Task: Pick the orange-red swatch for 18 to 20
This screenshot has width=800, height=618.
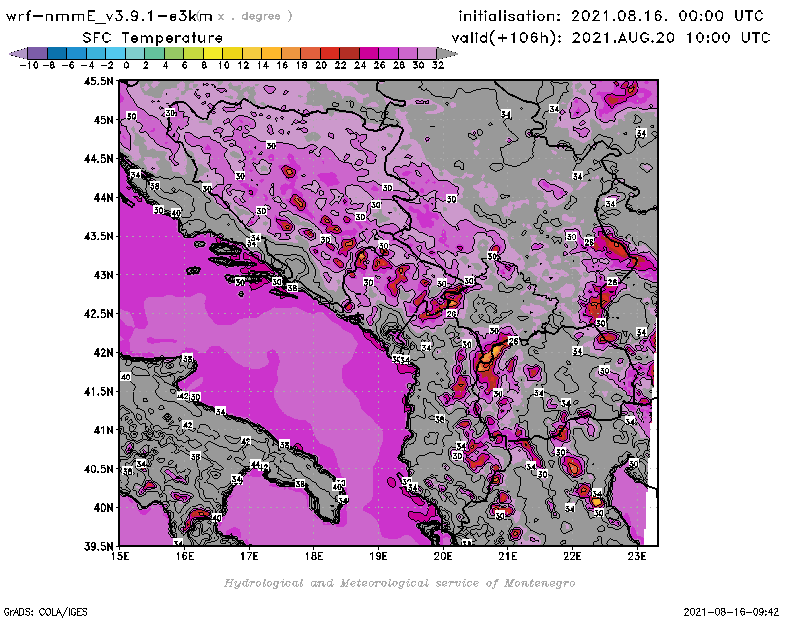Action: tap(310, 53)
